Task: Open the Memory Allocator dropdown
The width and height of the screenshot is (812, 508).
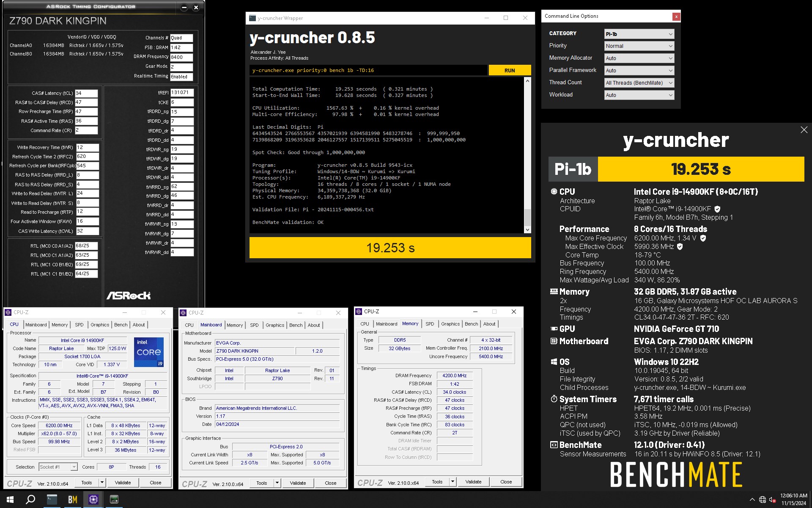Action: coord(639,58)
